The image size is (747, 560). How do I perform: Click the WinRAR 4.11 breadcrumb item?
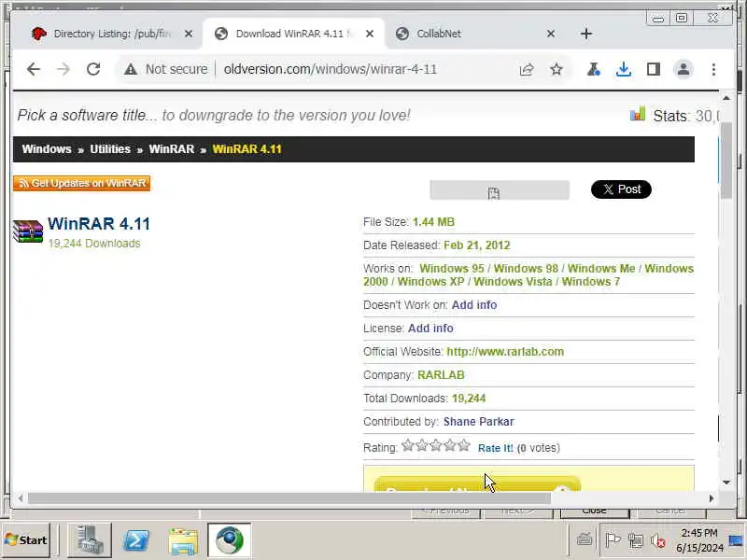point(247,149)
